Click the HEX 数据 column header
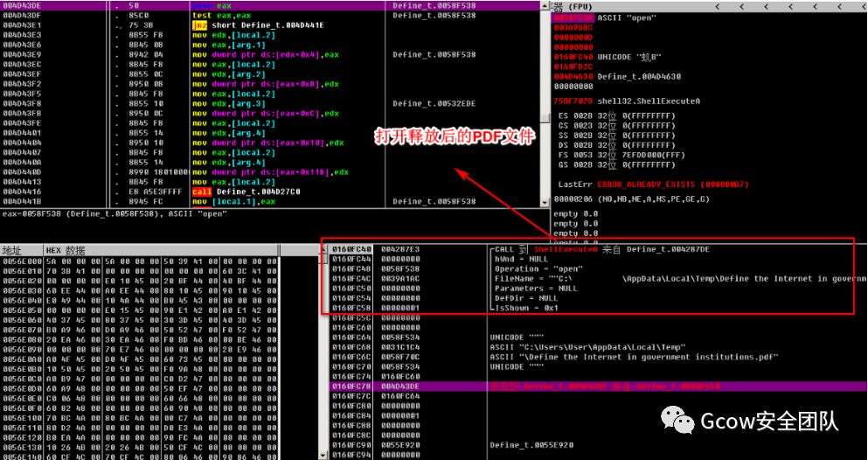 point(163,250)
